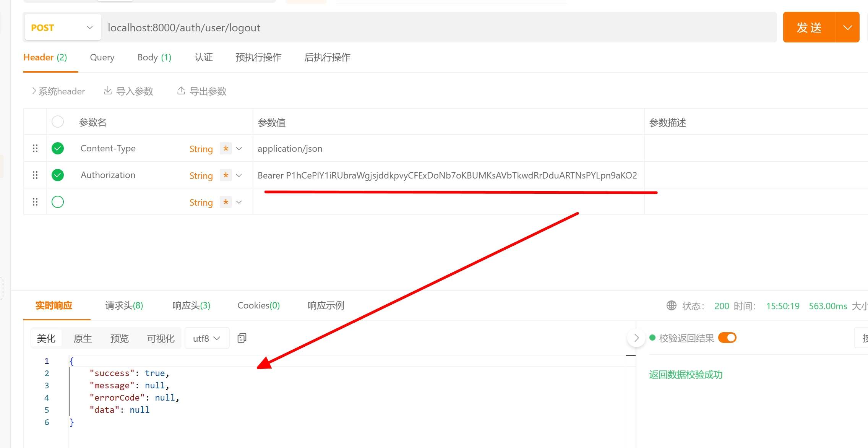
Task: Click the send button's dropdown arrow
Action: [x=847, y=28]
